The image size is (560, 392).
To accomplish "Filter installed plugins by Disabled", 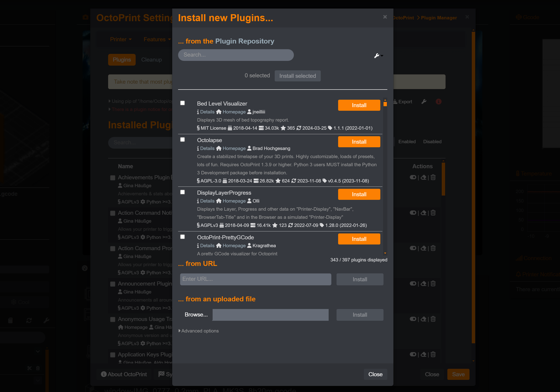I will coord(432,142).
